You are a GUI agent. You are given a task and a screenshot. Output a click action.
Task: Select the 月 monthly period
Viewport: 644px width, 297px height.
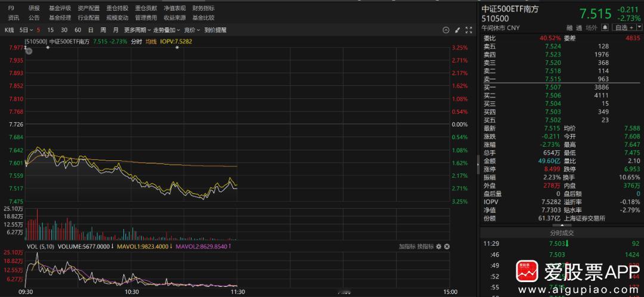(116, 30)
